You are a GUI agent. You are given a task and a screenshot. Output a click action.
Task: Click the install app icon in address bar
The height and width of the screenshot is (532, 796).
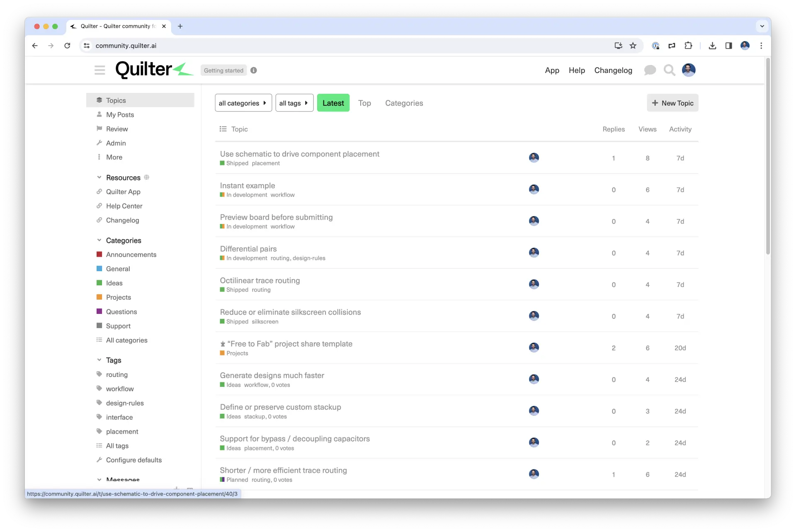[x=618, y=46]
